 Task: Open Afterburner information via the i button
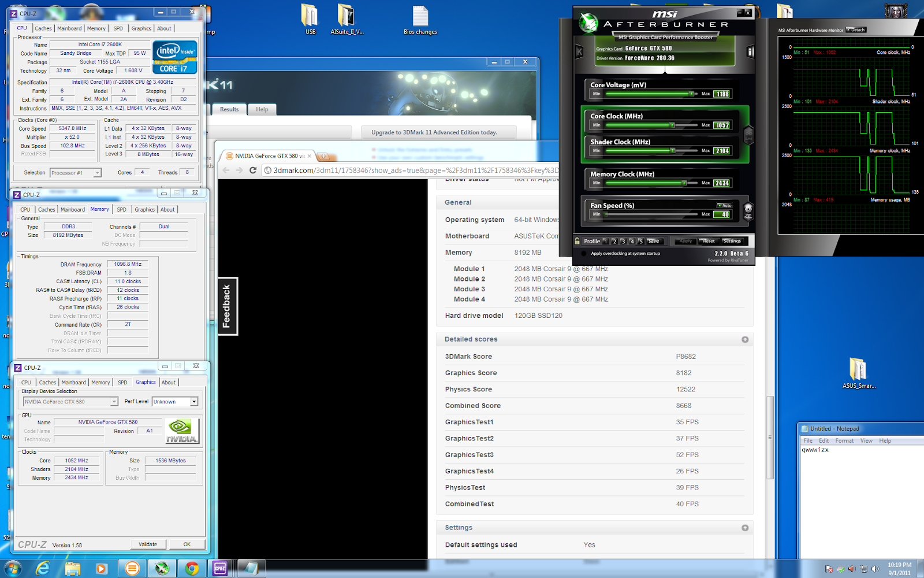click(x=751, y=52)
